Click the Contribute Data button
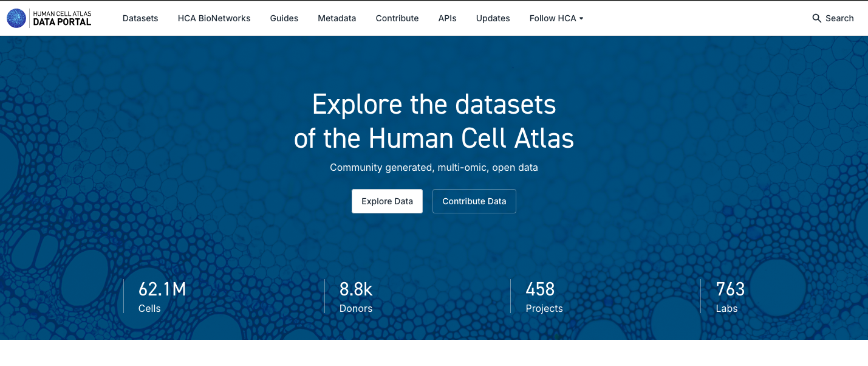Screen dimensions: 868x366 [474, 201]
